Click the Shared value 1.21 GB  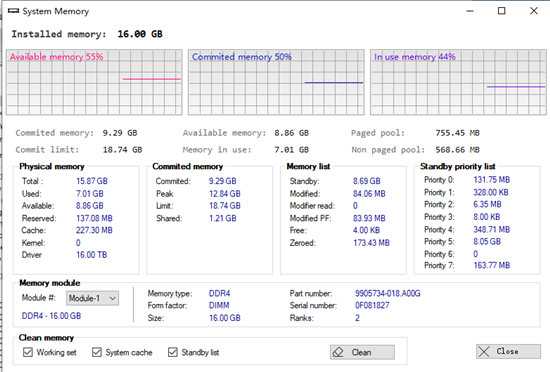(x=223, y=218)
